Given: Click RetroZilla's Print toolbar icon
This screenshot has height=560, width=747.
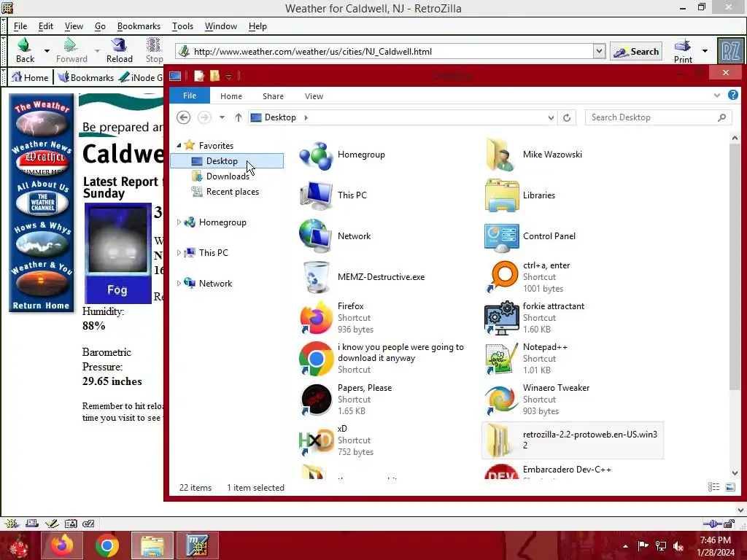Looking at the screenshot, I should pos(683,51).
